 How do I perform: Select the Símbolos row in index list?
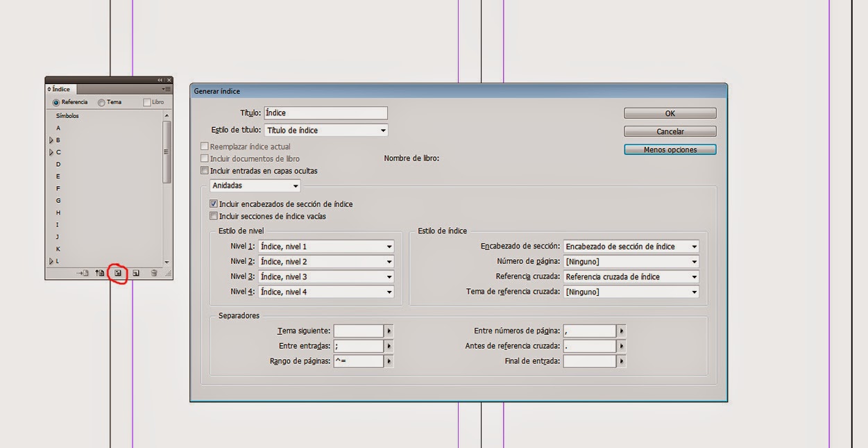coord(104,116)
